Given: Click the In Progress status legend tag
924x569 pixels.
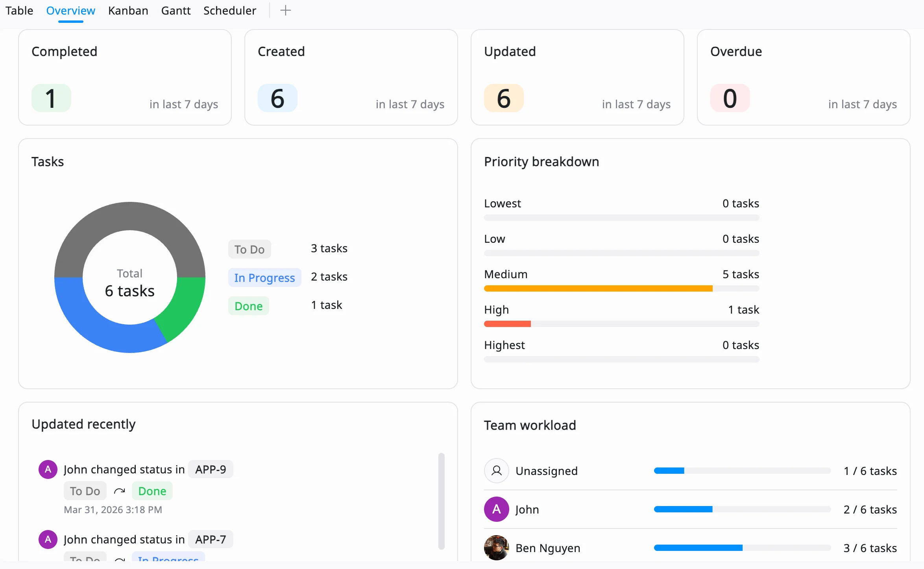Looking at the screenshot, I should click(264, 277).
